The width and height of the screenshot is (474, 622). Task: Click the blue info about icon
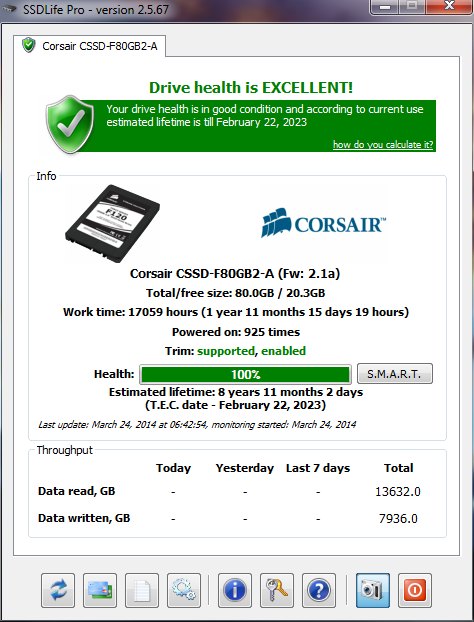pyautogui.click(x=235, y=590)
